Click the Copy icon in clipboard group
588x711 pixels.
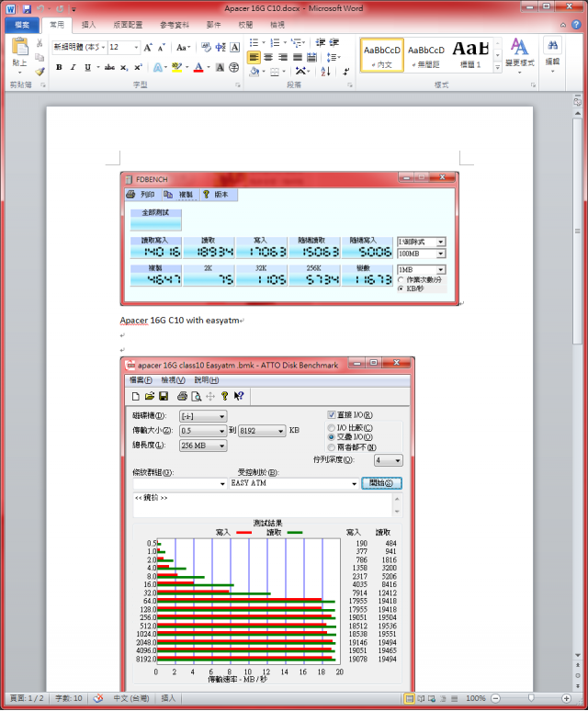point(40,58)
